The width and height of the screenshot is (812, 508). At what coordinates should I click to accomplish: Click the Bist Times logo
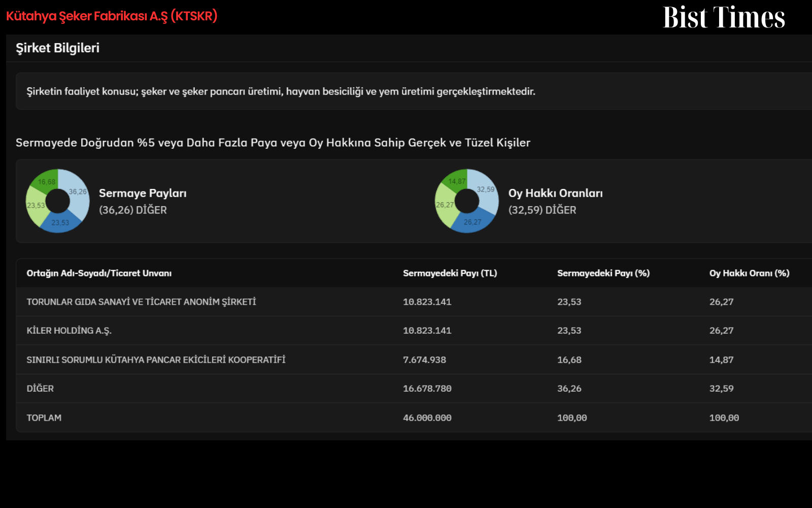click(x=724, y=17)
